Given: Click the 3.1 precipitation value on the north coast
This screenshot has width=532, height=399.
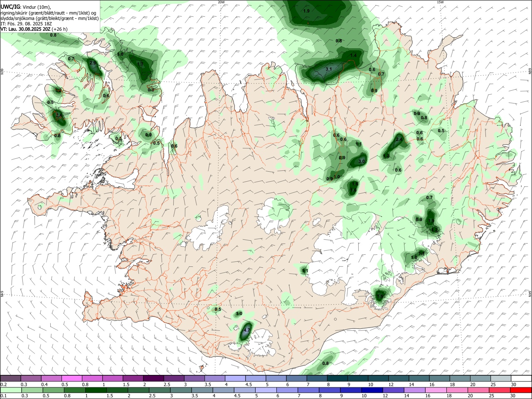Looking at the screenshot, I should pyautogui.click(x=328, y=69).
